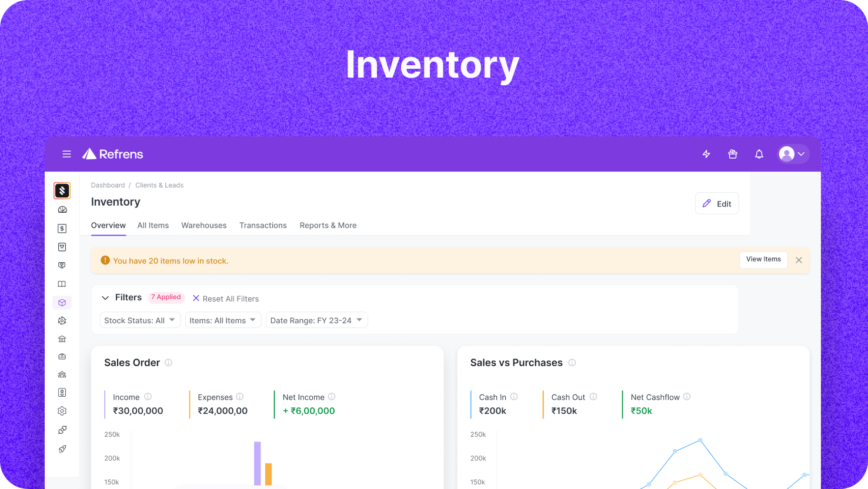Open the hamburger menu beside Refrens logo
The height and width of the screenshot is (489, 868).
66,154
